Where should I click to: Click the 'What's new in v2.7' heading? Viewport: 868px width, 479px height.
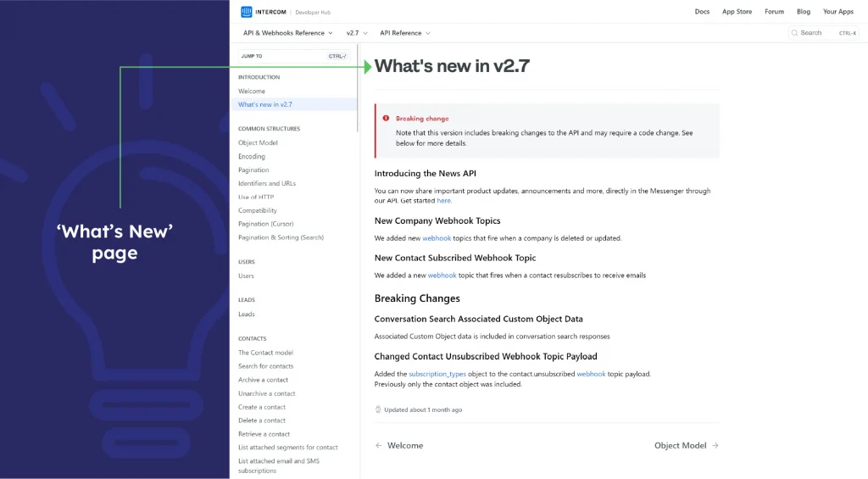[x=452, y=66]
